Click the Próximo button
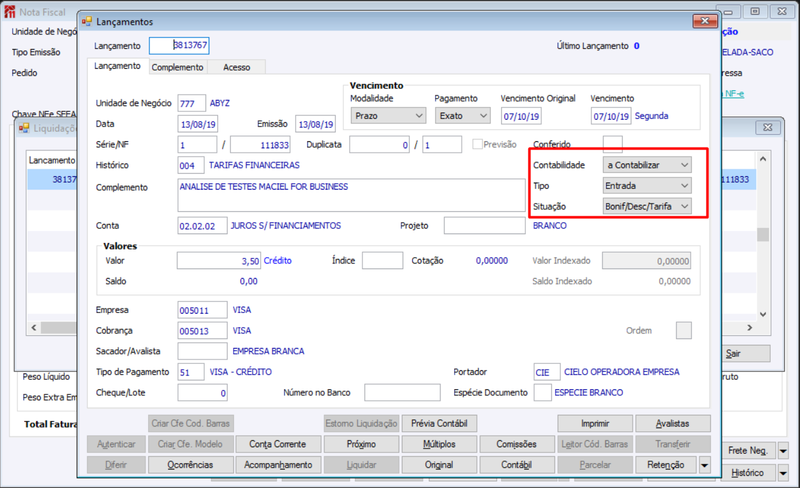The height and width of the screenshot is (488, 800). coord(361,444)
